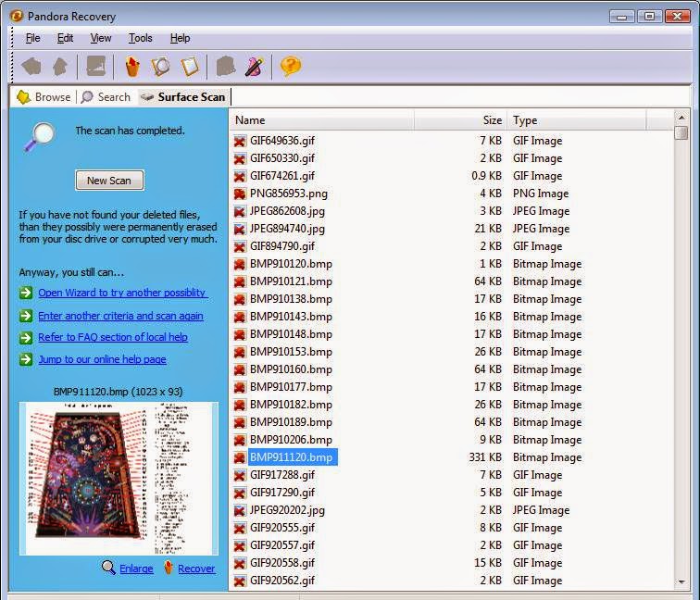This screenshot has width=700, height=600.
Task: Click the grayed disk scan toolbar icon
Action: [96, 67]
